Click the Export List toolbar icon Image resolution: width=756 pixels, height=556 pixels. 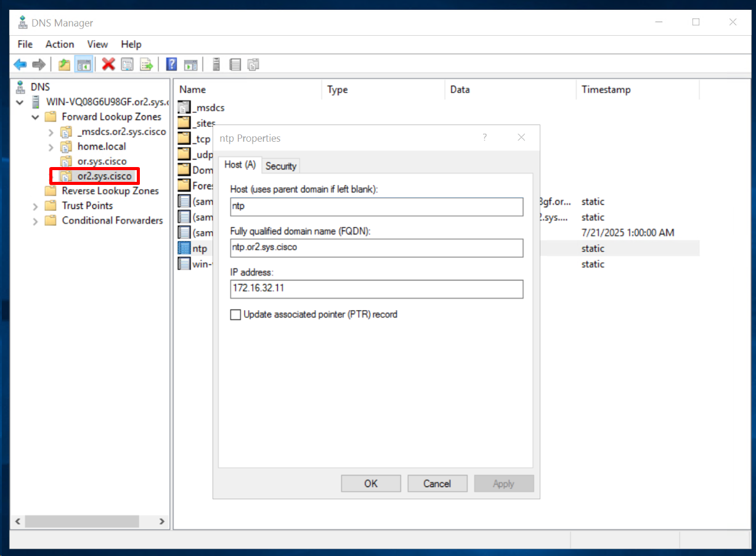[147, 64]
